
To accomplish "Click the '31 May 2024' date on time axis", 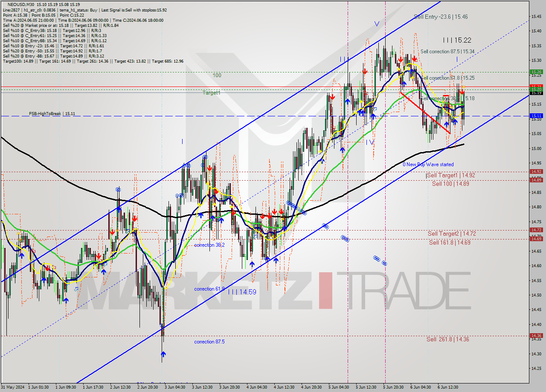I will [x=13, y=387].
